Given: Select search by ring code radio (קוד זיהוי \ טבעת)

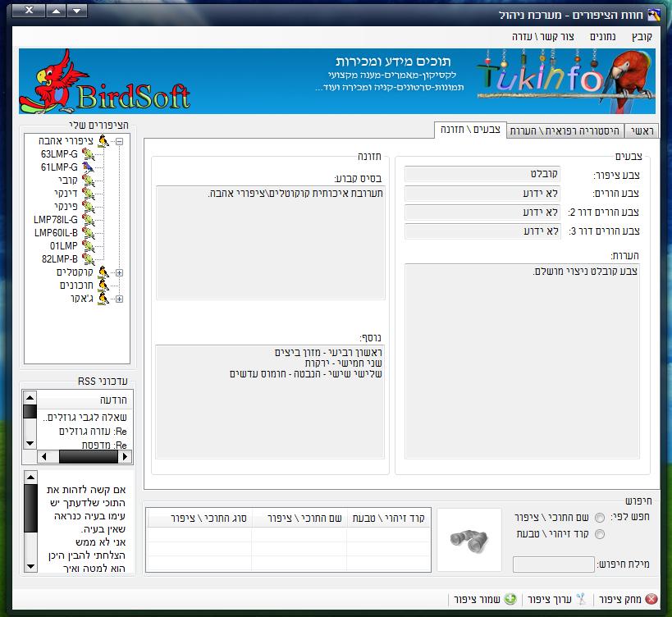Looking at the screenshot, I should click(600, 534).
